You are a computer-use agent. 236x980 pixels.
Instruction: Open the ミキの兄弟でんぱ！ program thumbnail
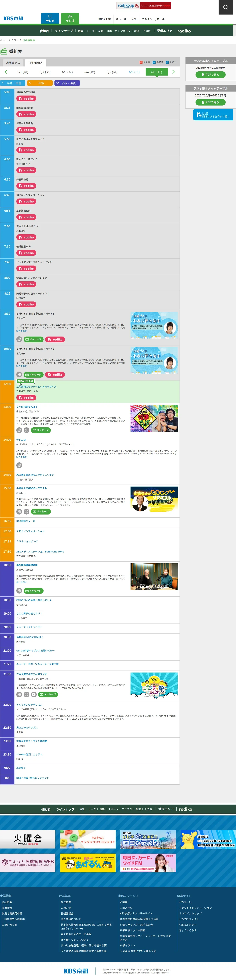tap(154, 418)
